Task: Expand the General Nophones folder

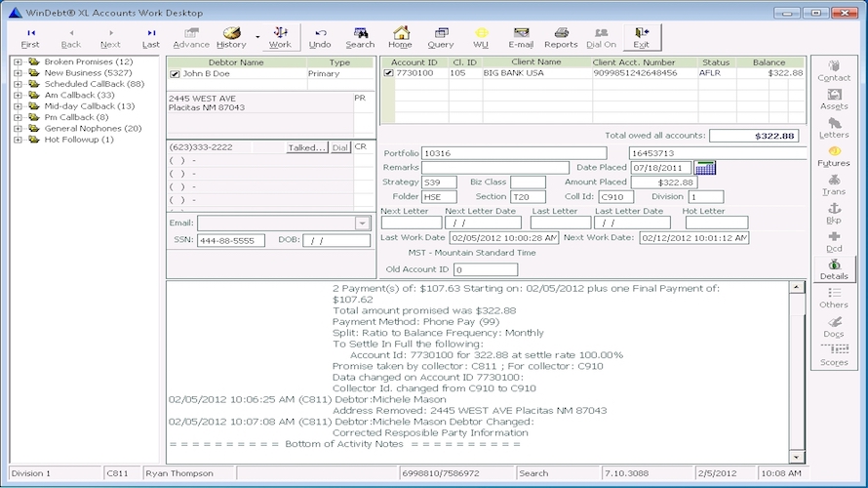Action: (x=18, y=129)
